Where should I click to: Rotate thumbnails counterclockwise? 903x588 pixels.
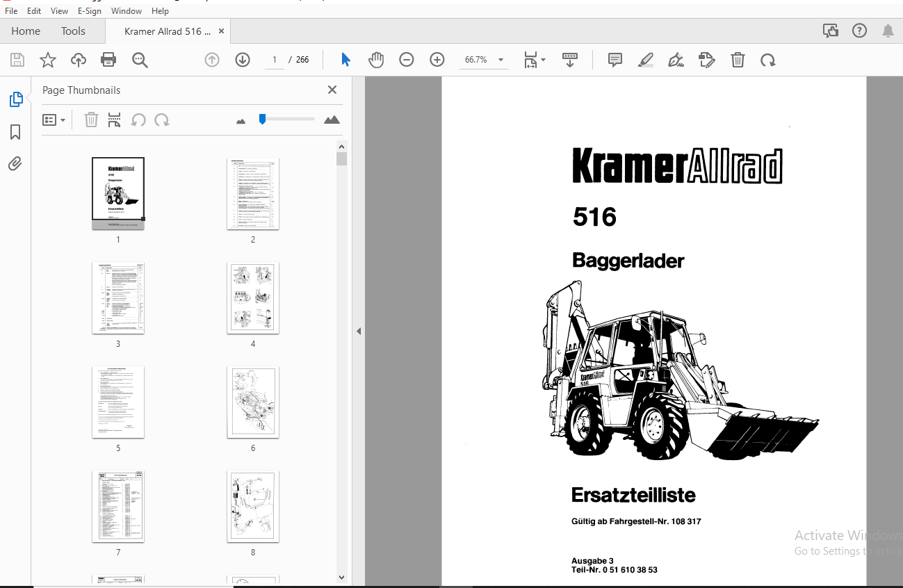138,120
